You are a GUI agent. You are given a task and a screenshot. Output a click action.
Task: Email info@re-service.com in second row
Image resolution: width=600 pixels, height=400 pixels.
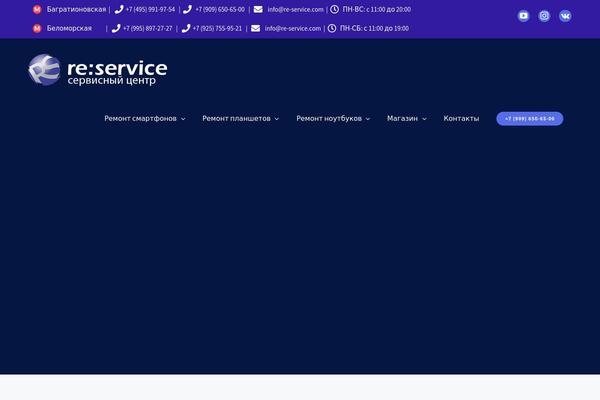pos(293,28)
